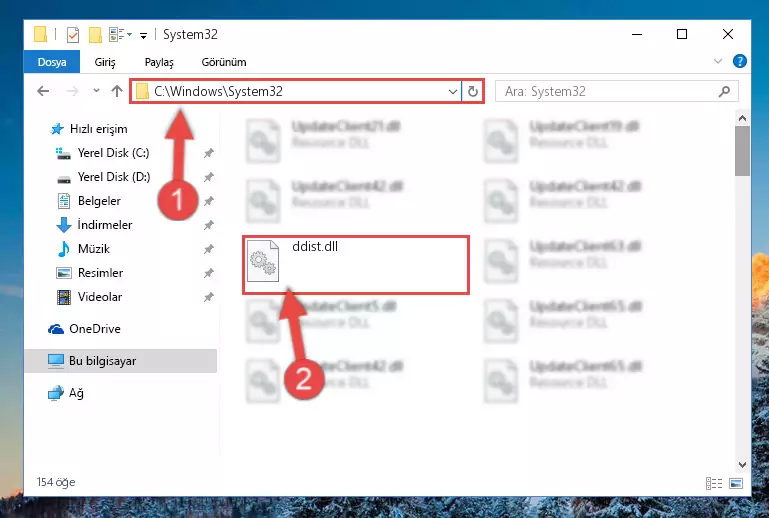
Task: Open the Dosya menu tab
Action: point(52,62)
